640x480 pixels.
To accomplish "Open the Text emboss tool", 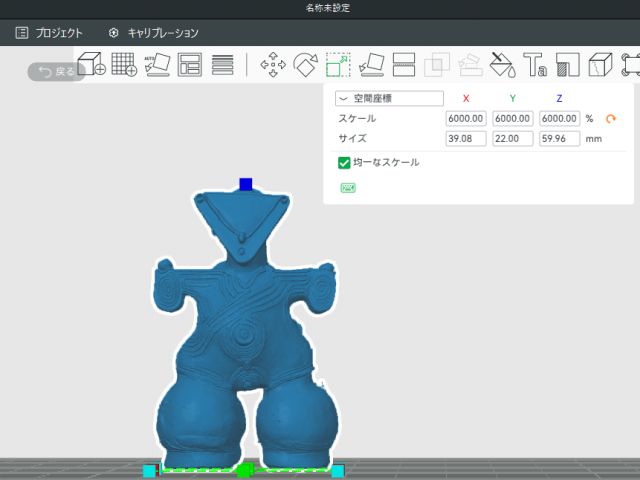I will 535,65.
